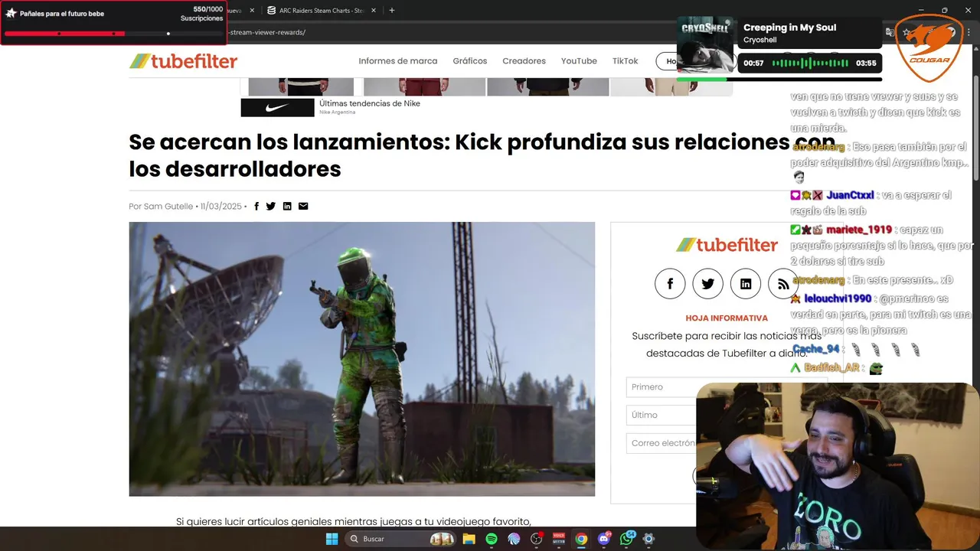
Task: Go to the TikTok section
Action: pos(625,61)
